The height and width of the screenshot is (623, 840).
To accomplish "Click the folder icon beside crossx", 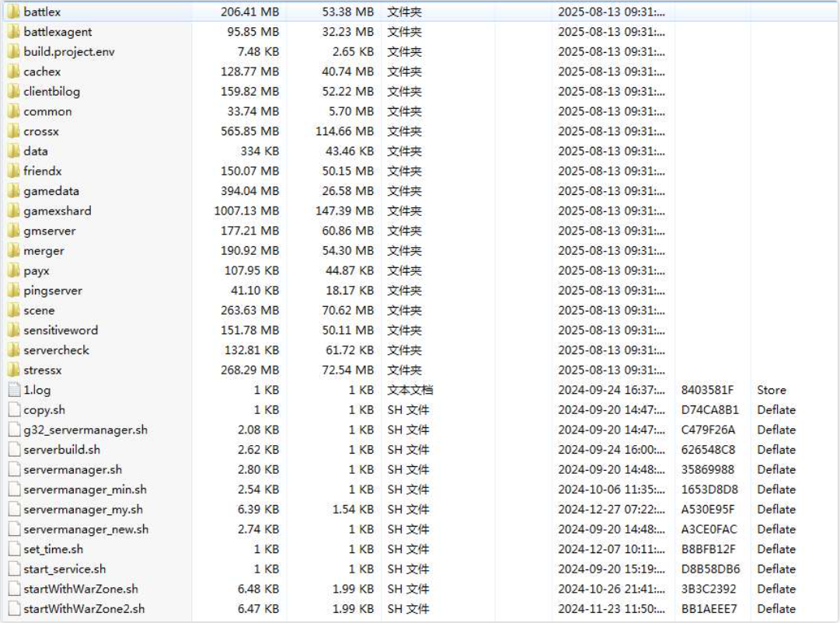I will [14, 131].
